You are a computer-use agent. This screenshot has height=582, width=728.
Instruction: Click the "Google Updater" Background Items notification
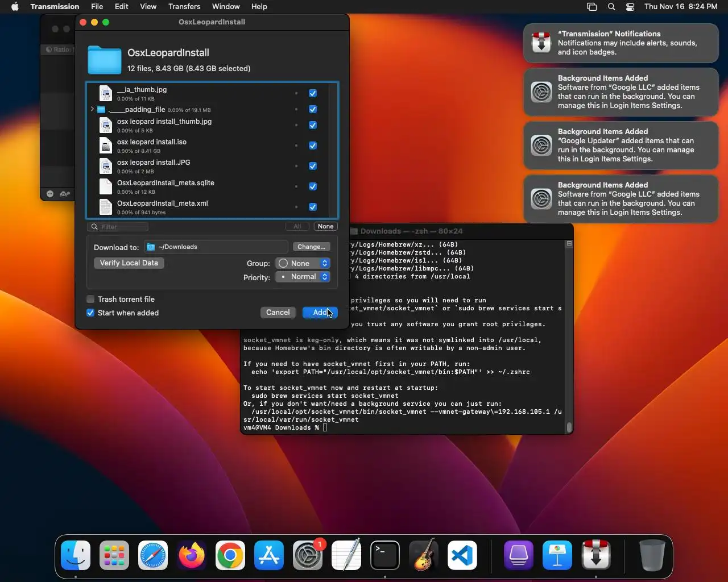621,145
